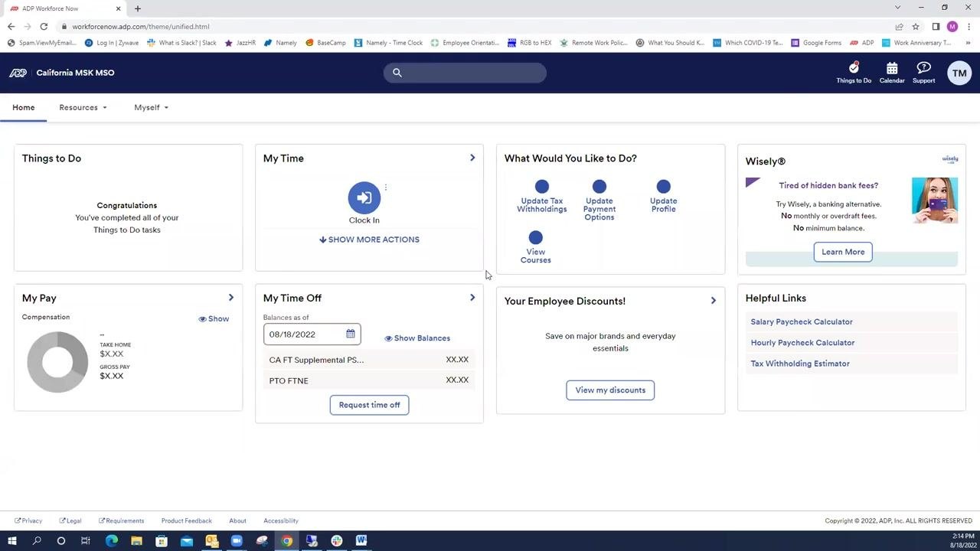This screenshot has height=551, width=980.
Task: Select Update Payment Options icon
Action: pyautogui.click(x=599, y=187)
